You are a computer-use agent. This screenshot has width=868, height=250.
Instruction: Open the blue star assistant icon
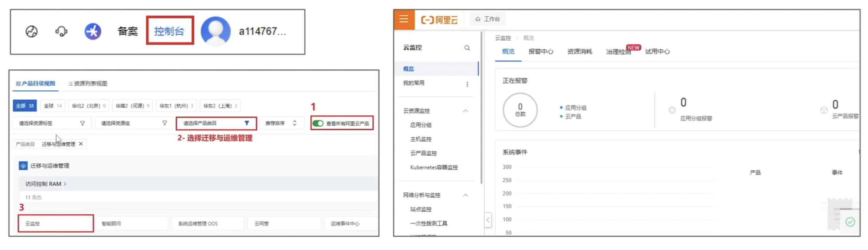click(x=93, y=32)
